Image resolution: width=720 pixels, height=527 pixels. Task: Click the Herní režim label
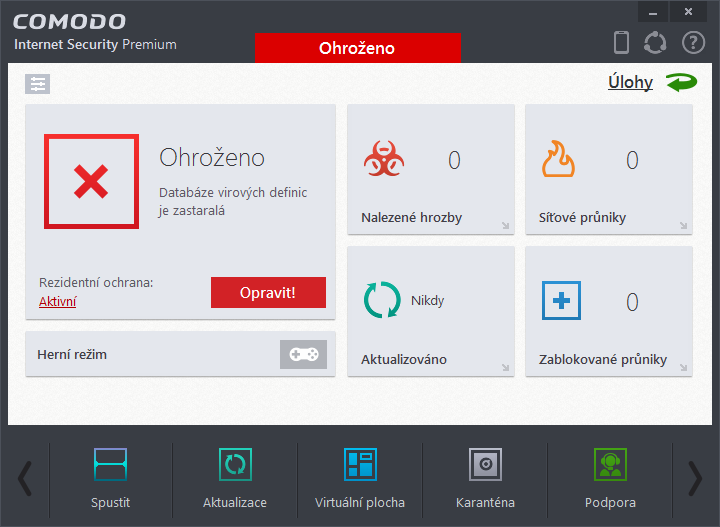coord(72,354)
